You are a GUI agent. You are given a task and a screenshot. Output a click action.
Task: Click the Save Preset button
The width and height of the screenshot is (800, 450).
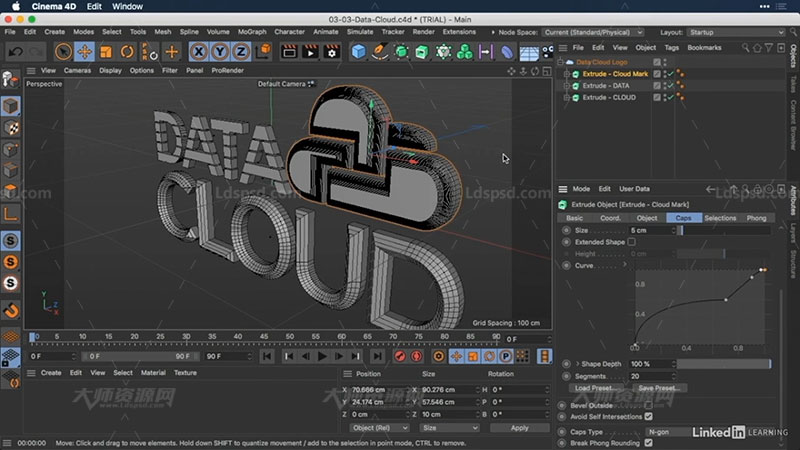659,388
